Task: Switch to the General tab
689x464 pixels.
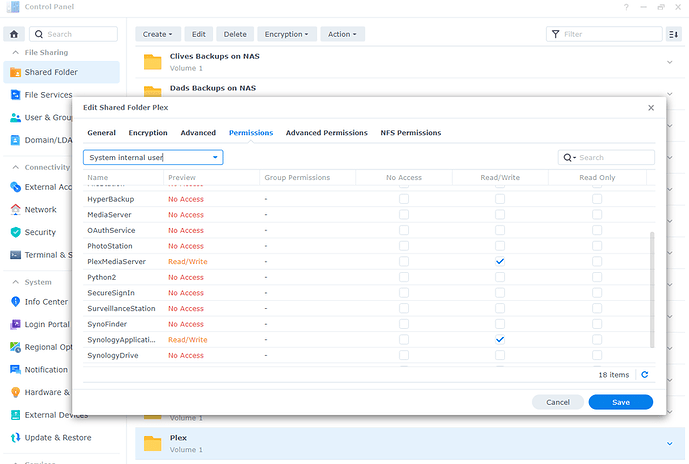Action: coord(102,133)
